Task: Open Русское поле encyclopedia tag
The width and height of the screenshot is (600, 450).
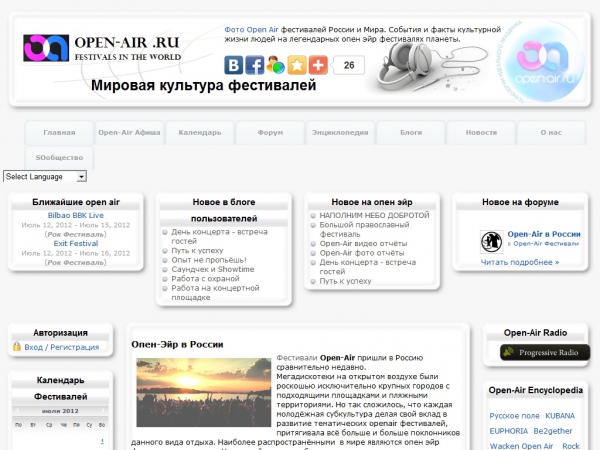Action: [514, 416]
